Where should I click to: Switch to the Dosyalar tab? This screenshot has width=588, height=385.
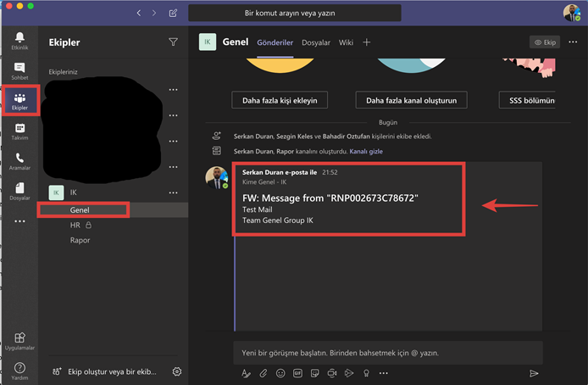pos(316,42)
